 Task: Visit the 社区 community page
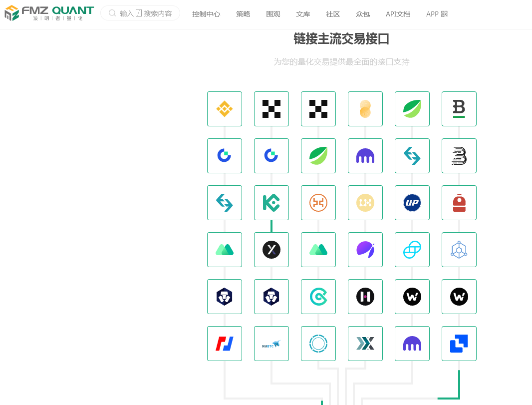[x=333, y=14]
